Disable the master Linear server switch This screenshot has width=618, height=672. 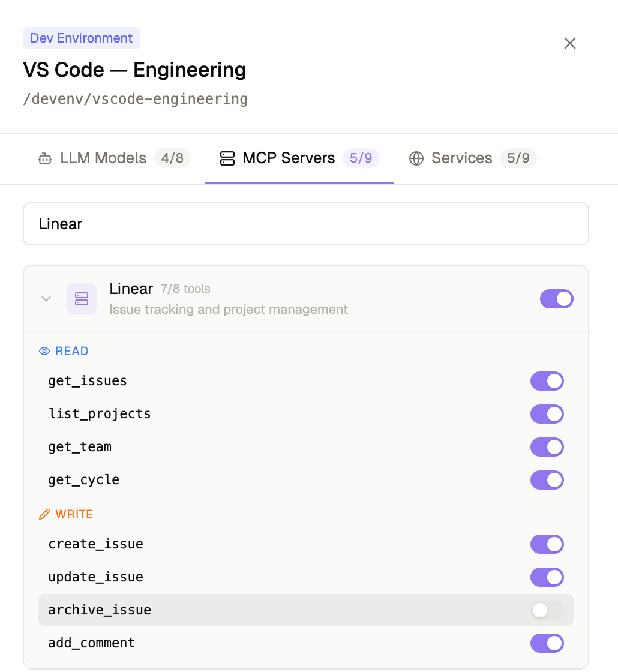556,298
